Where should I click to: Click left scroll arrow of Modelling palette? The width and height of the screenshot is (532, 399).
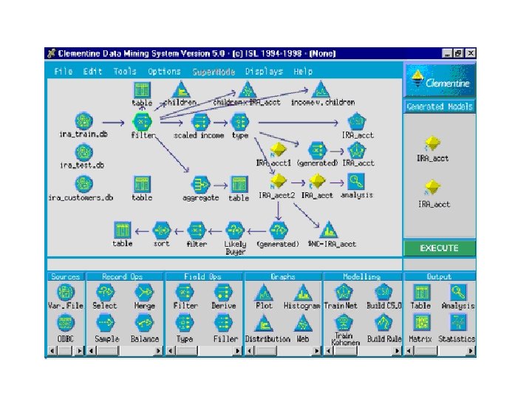[x=328, y=350]
